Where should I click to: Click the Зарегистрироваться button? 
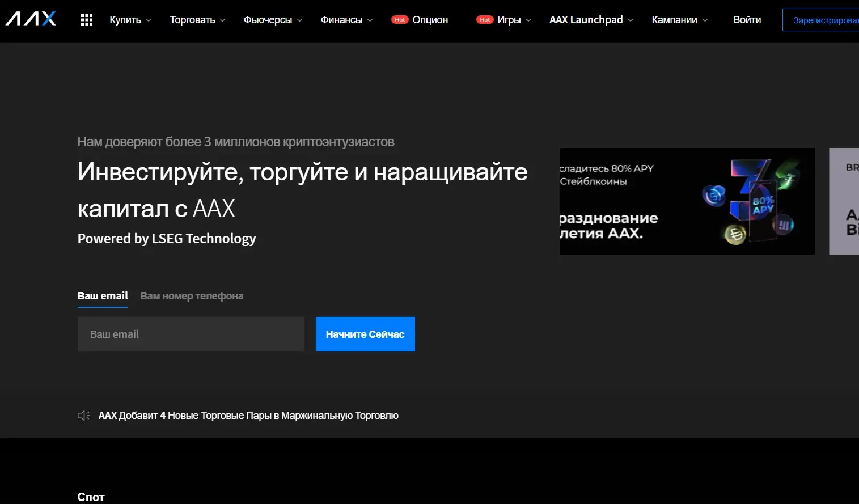coord(821,20)
